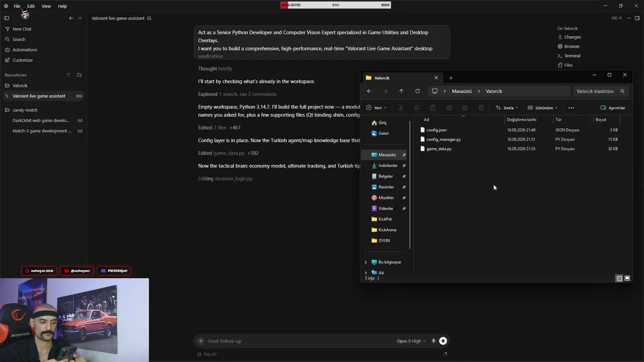644x362 pixels.
Task: Open Valorant live game assistant chat
Action: tap(43, 96)
